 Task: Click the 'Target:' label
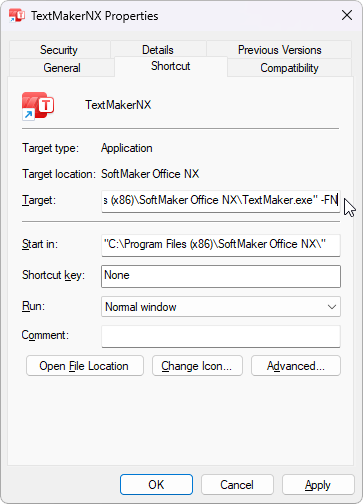tap(39, 200)
